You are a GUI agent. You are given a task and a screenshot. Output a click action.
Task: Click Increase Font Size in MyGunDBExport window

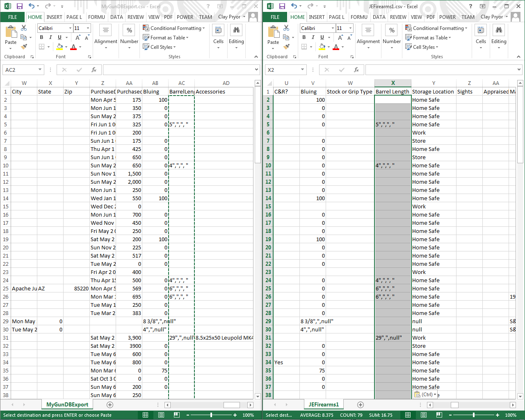pos(78,37)
